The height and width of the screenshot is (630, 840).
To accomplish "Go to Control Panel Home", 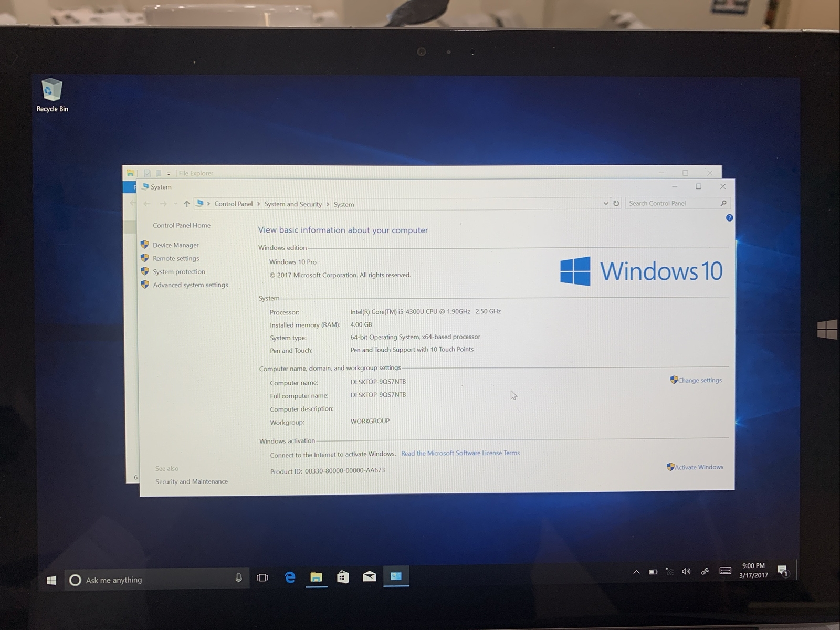I will click(x=182, y=225).
